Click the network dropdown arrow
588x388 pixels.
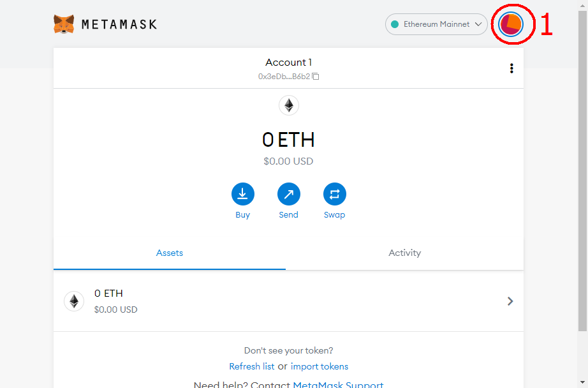pos(478,24)
